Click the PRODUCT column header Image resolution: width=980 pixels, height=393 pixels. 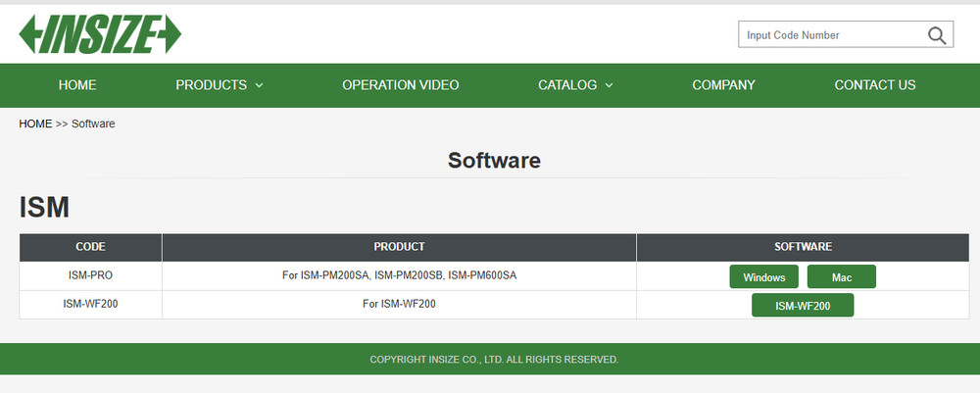(399, 247)
